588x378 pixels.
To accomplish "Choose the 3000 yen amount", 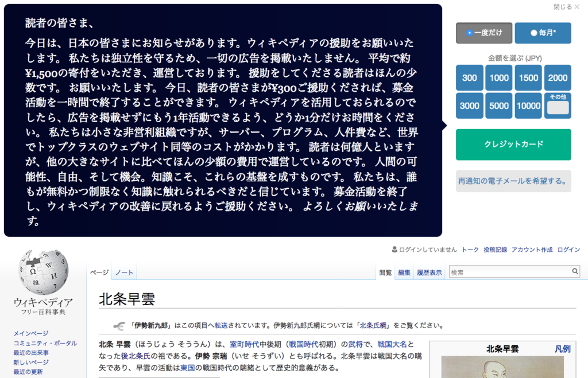I will pyautogui.click(x=470, y=106).
